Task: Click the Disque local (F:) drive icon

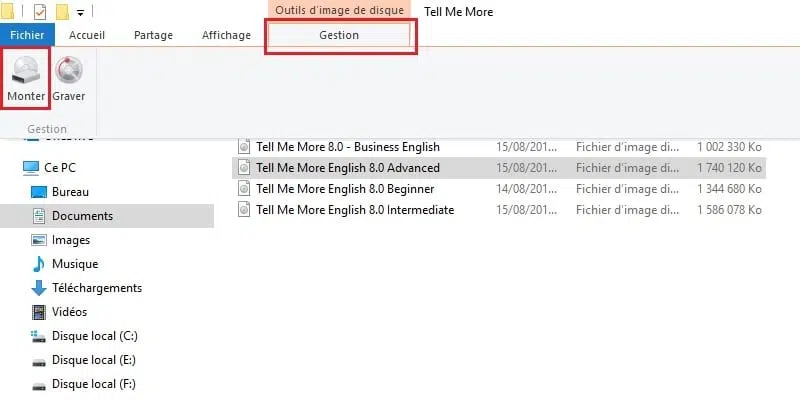Action: pos(39,387)
